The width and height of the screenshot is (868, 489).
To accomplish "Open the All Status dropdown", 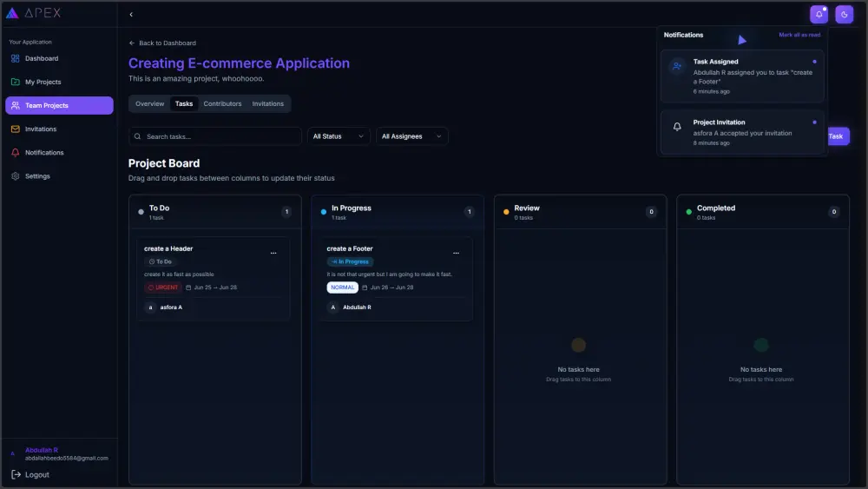I will coord(339,136).
